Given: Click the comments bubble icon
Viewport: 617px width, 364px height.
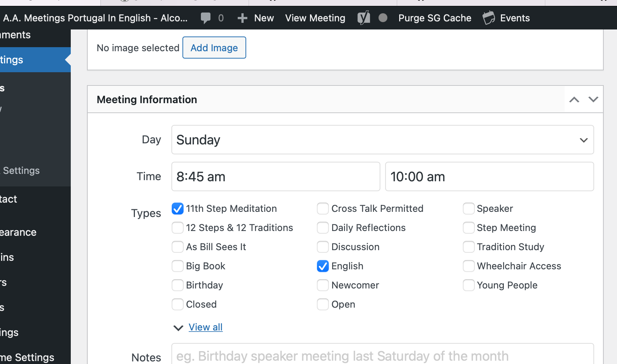Looking at the screenshot, I should tap(206, 18).
